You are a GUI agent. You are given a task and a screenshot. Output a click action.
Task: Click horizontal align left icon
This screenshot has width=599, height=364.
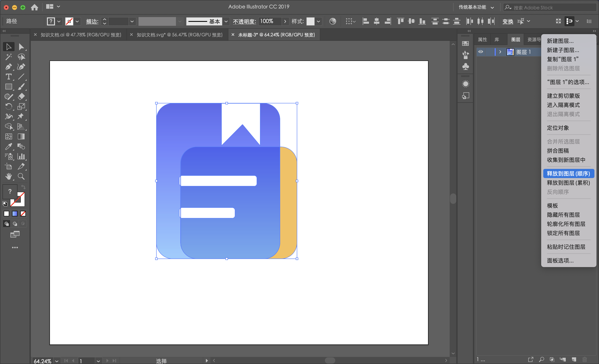click(x=366, y=21)
